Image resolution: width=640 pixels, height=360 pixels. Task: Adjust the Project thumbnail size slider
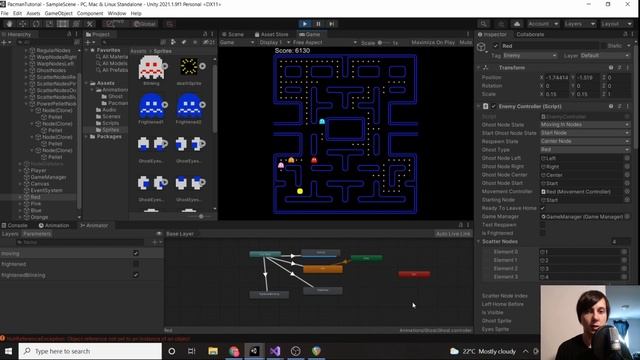(x=201, y=216)
